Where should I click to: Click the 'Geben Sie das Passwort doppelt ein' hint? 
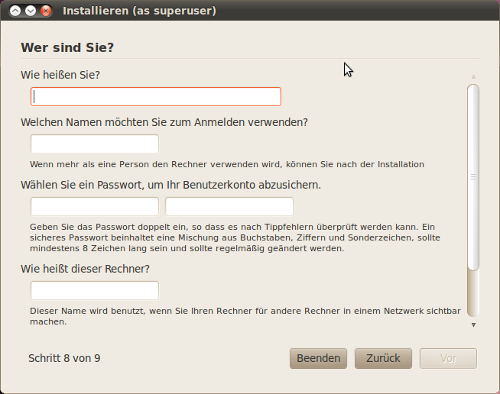pos(235,238)
